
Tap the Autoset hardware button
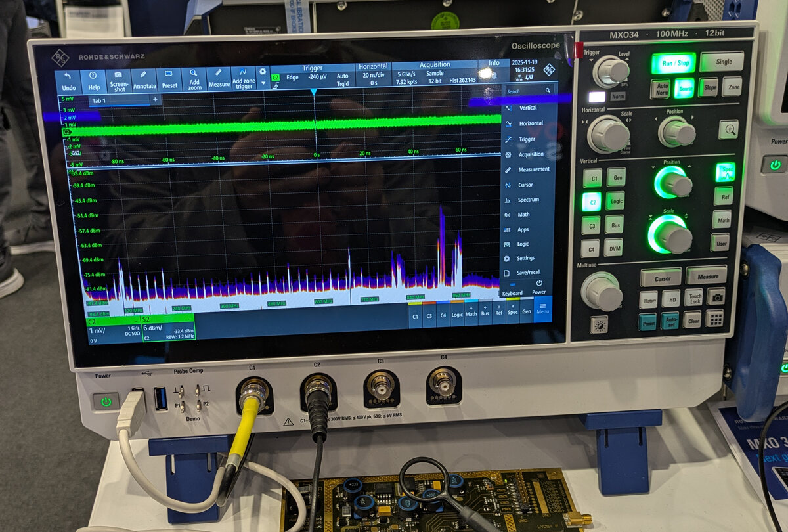pos(670,321)
